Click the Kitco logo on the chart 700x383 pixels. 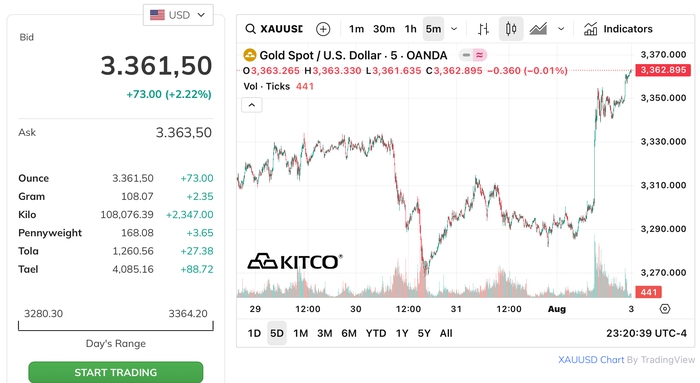click(295, 261)
